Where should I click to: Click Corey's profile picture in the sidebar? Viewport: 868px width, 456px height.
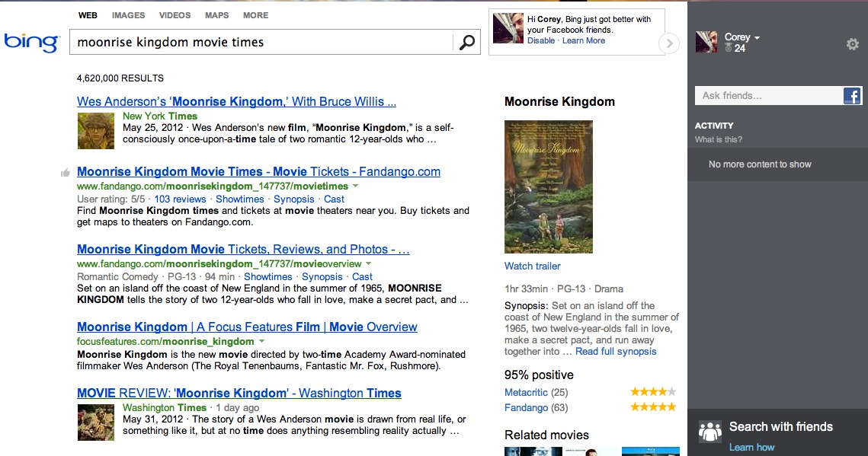(x=706, y=42)
